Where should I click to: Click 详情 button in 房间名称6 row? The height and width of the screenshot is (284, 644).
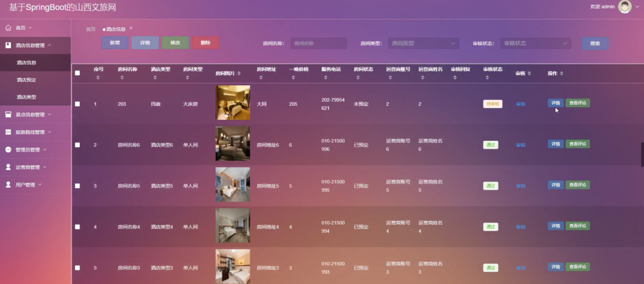click(x=556, y=144)
